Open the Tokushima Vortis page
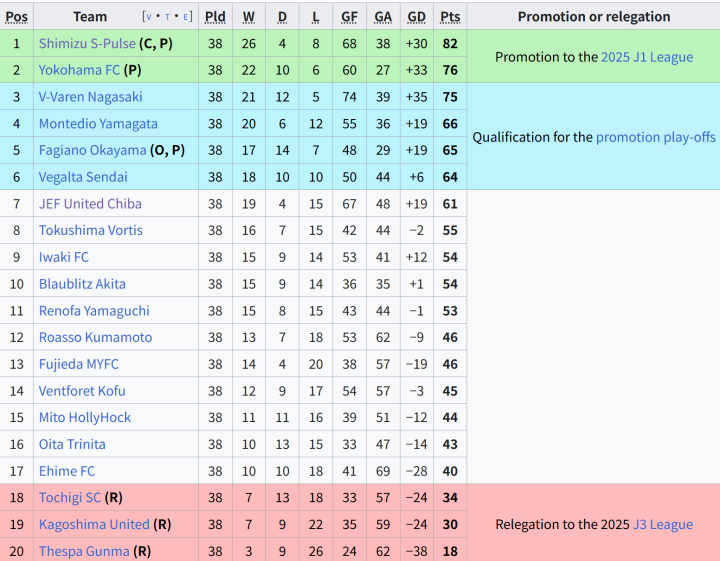The width and height of the screenshot is (720, 561). tap(90, 230)
